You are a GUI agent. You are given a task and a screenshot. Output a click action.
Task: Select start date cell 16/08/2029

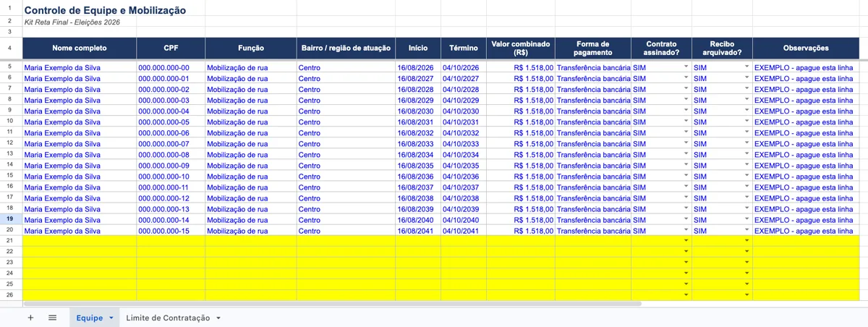point(418,100)
